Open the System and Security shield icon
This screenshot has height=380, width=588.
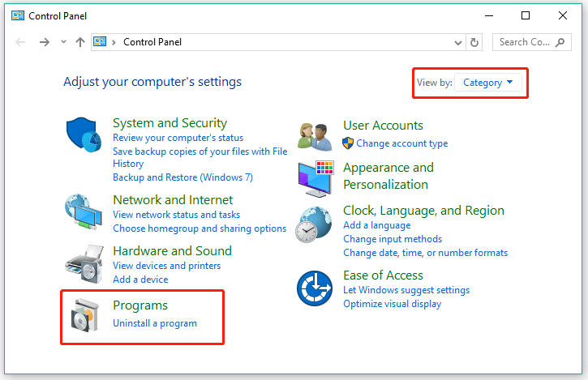click(x=84, y=134)
